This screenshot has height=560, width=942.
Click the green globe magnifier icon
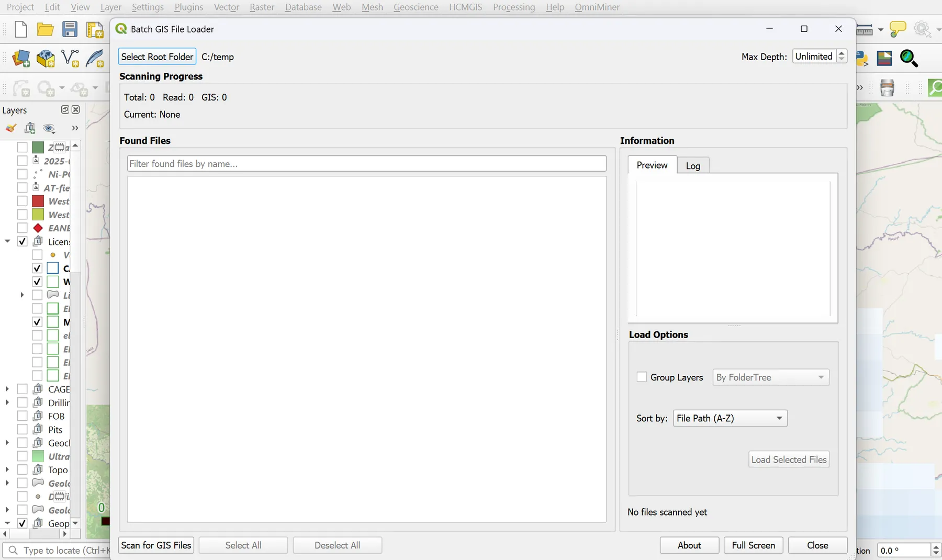[x=909, y=58]
